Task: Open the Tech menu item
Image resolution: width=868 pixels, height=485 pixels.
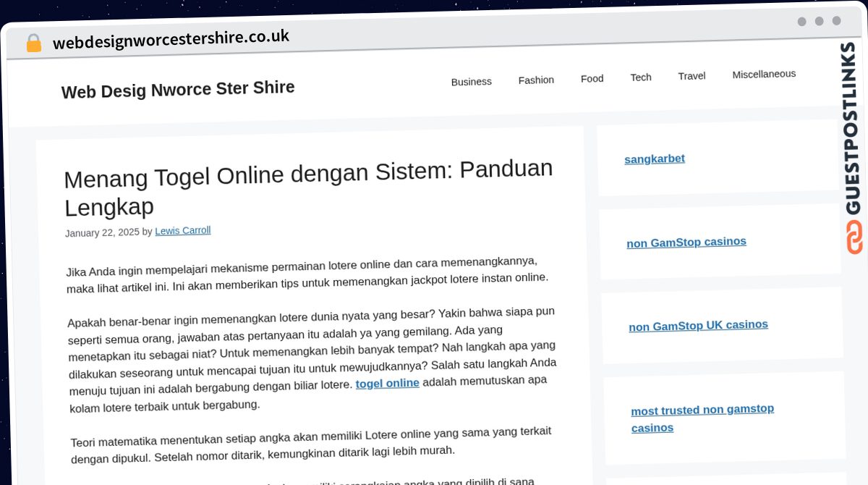Action: 641,77
